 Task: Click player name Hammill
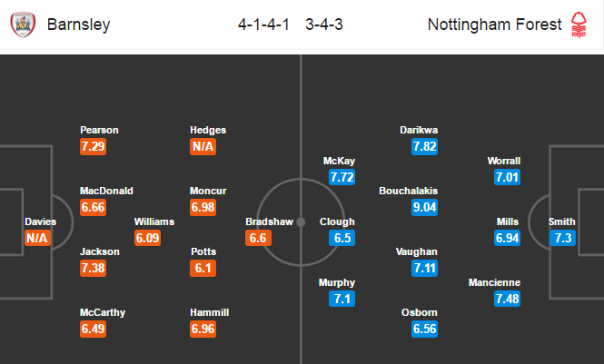coord(210,312)
